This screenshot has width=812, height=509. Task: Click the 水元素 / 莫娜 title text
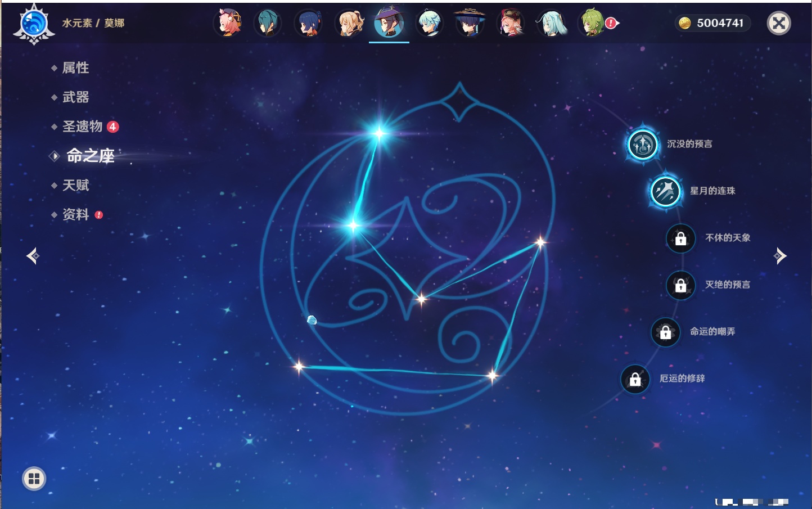tap(93, 23)
